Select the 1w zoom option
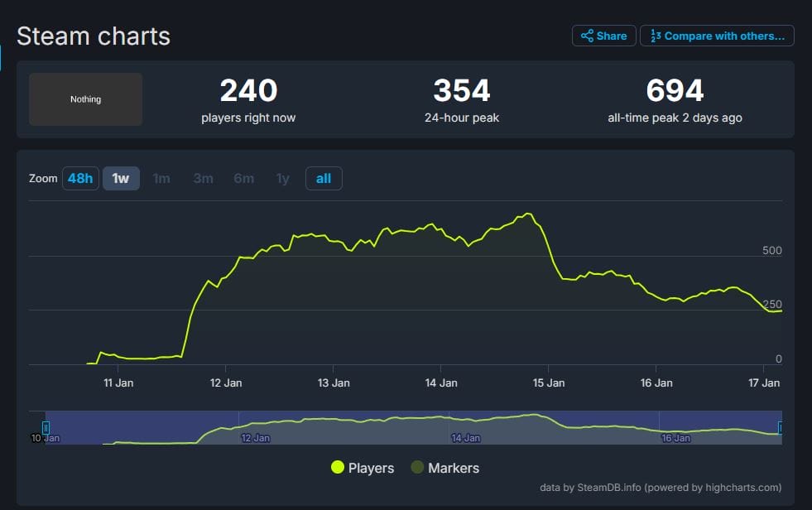812x510 pixels. [121, 178]
